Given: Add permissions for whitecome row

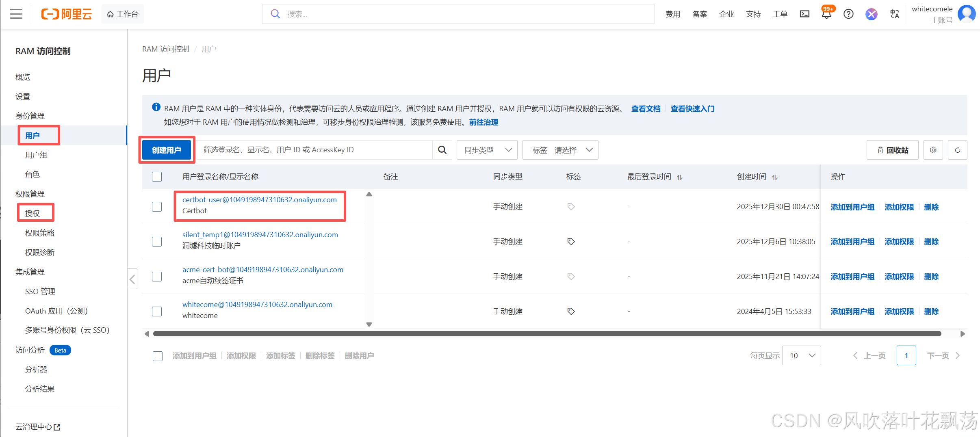Looking at the screenshot, I should (x=899, y=312).
